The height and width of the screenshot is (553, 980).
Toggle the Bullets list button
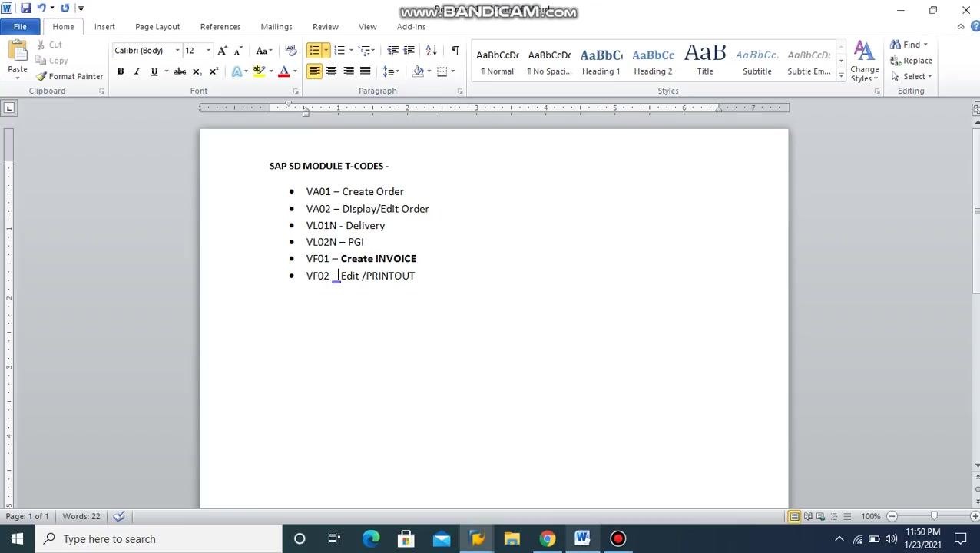[x=314, y=51]
